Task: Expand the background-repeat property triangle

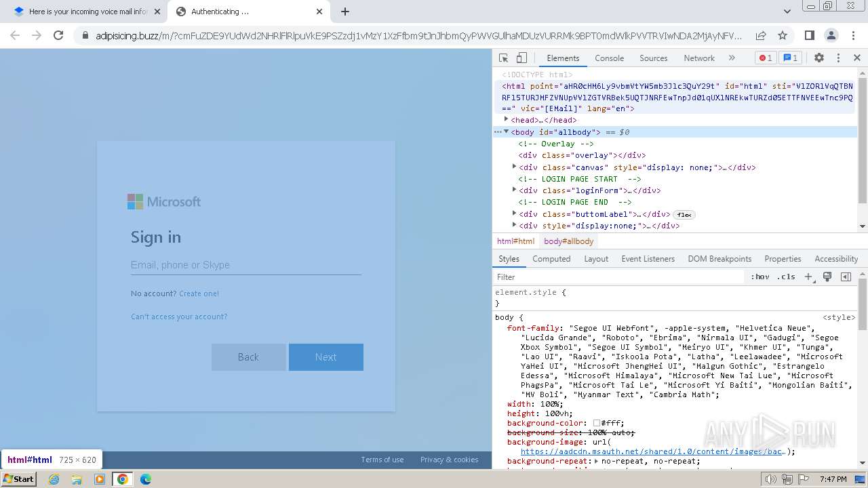Action: [596, 461]
